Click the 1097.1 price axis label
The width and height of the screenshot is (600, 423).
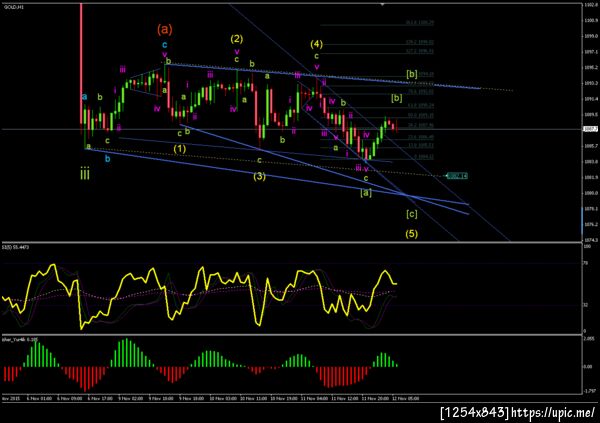tap(590, 52)
